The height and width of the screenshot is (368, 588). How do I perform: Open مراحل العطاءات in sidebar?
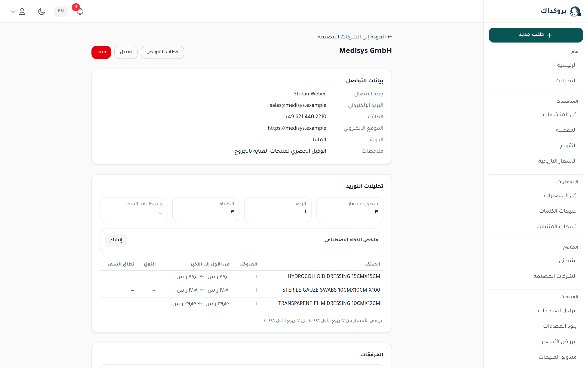pos(557,310)
